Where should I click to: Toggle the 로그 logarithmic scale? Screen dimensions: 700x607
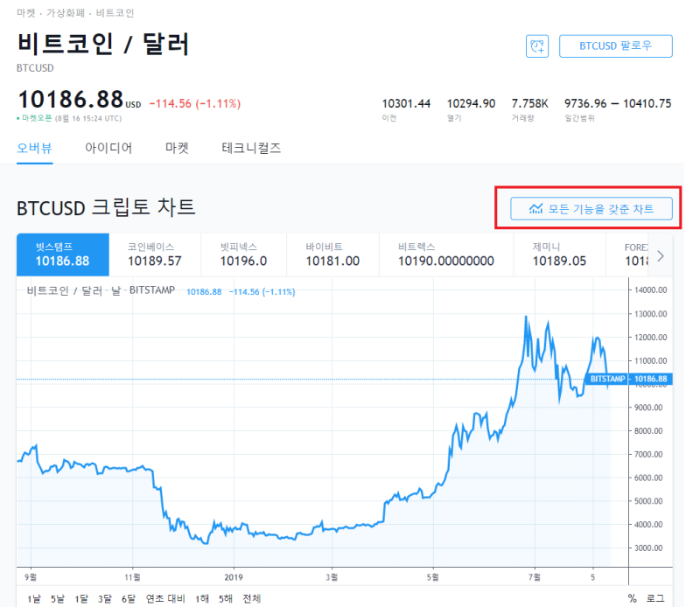(655, 598)
